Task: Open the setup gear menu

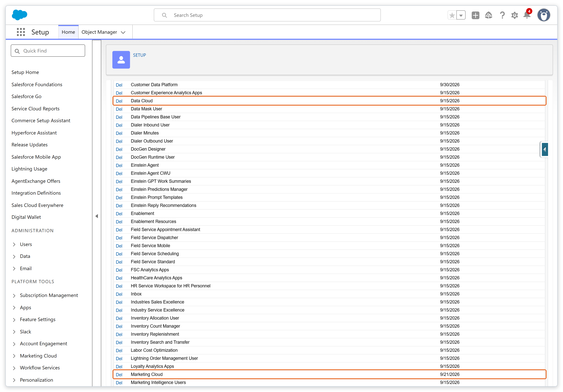Action: [x=514, y=15]
